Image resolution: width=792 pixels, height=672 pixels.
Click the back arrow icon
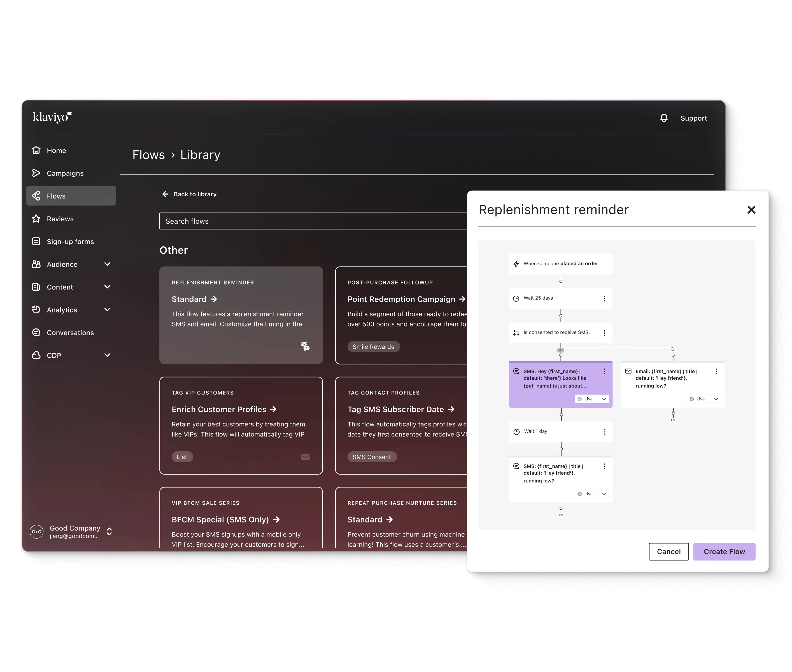(165, 194)
